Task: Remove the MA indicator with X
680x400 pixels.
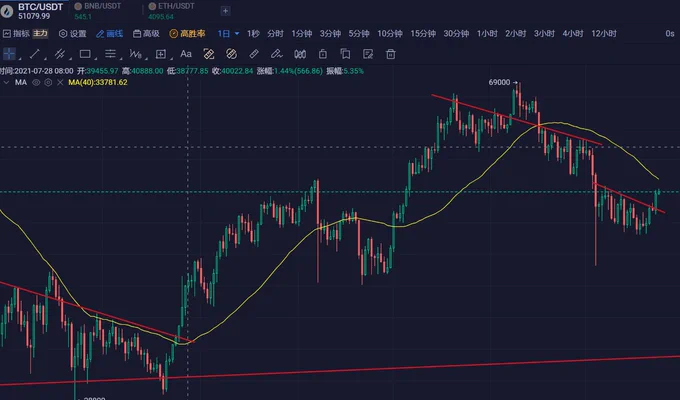Action: pos(60,82)
